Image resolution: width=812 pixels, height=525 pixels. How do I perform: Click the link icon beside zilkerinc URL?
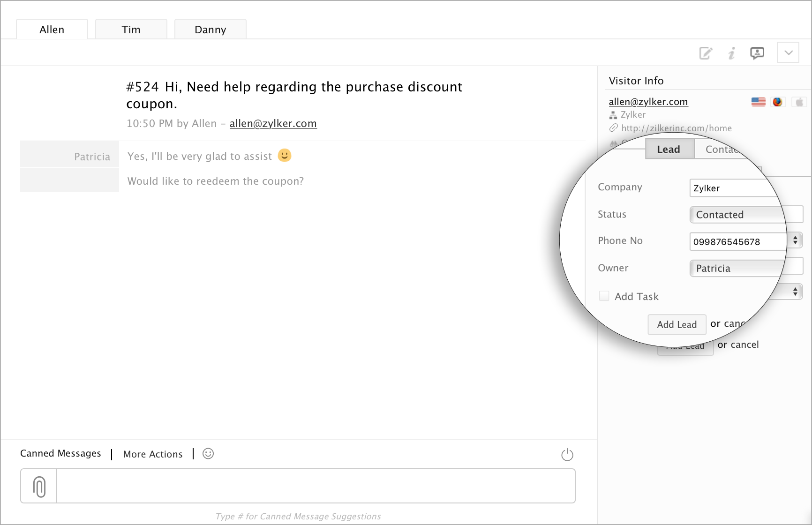click(613, 128)
